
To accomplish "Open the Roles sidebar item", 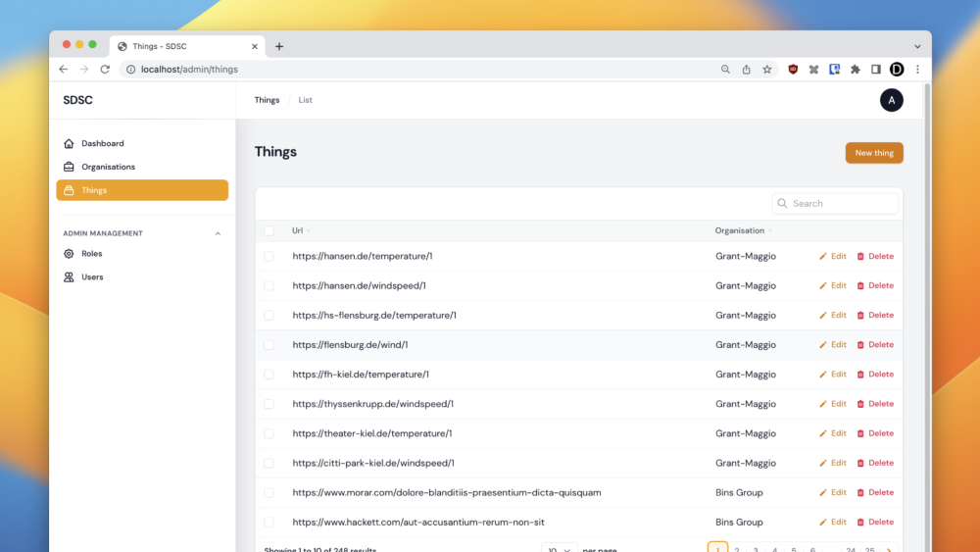I will tap(142, 254).
